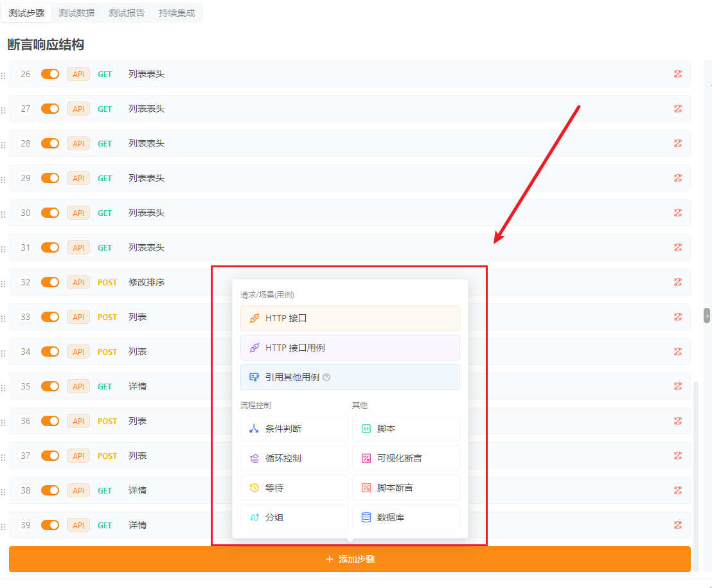The width and height of the screenshot is (712, 588).
Task: Click the orange plug icon beside HTTP 接口
Action: [254, 317]
